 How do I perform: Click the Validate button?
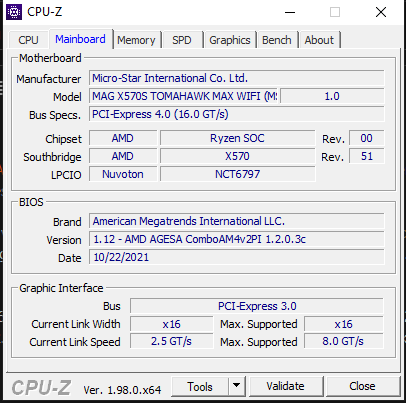pos(286,386)
